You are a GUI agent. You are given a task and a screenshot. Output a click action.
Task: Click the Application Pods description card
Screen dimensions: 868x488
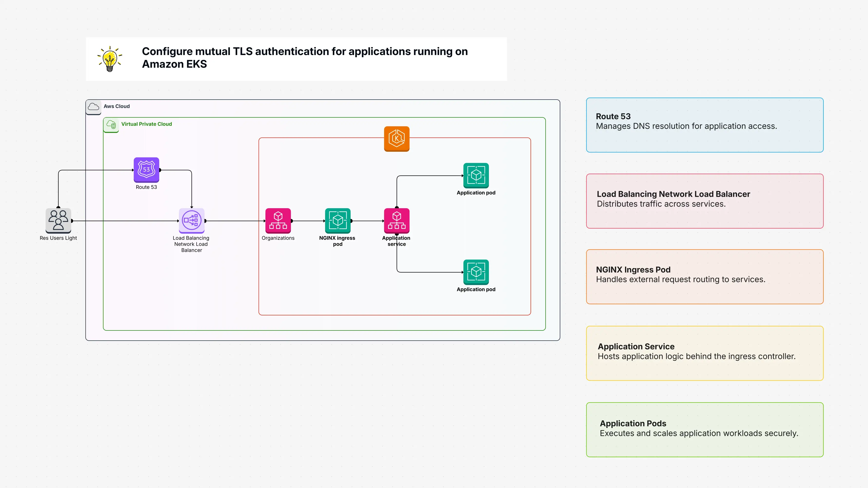point(705,430)
